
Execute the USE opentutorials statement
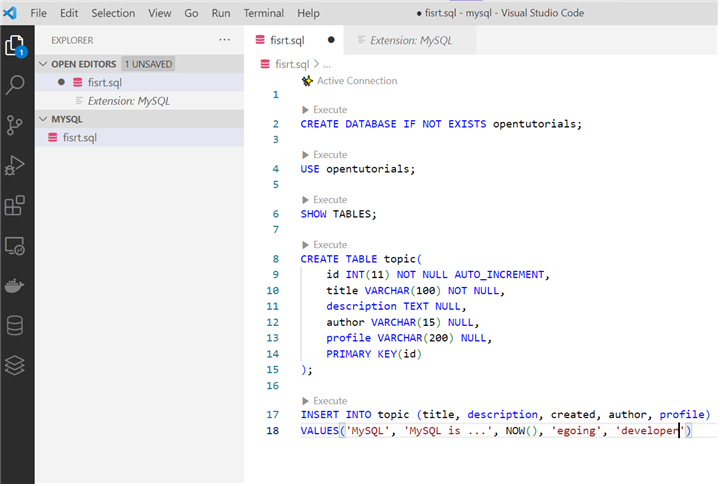click(325, 155)
